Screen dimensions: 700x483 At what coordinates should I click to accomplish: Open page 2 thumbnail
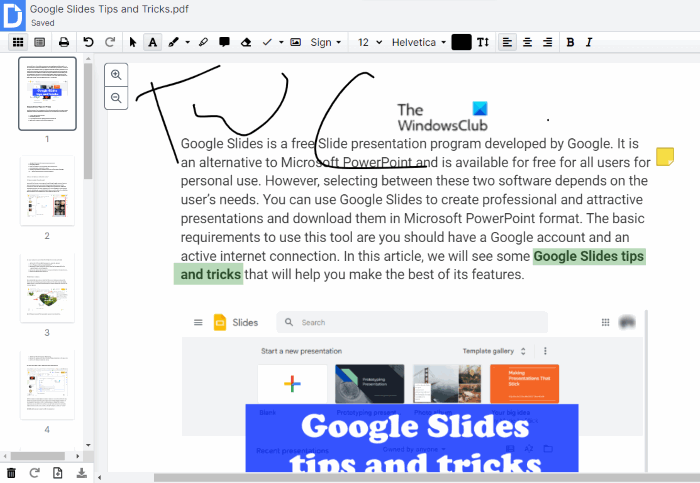click(47, 191)
